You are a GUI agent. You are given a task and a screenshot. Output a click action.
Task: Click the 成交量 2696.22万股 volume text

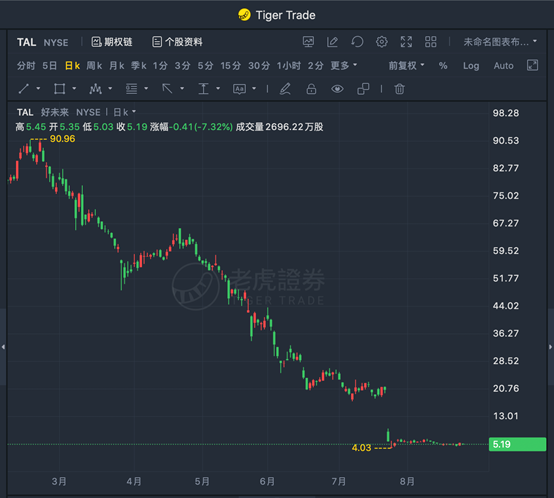coord(279,127)
